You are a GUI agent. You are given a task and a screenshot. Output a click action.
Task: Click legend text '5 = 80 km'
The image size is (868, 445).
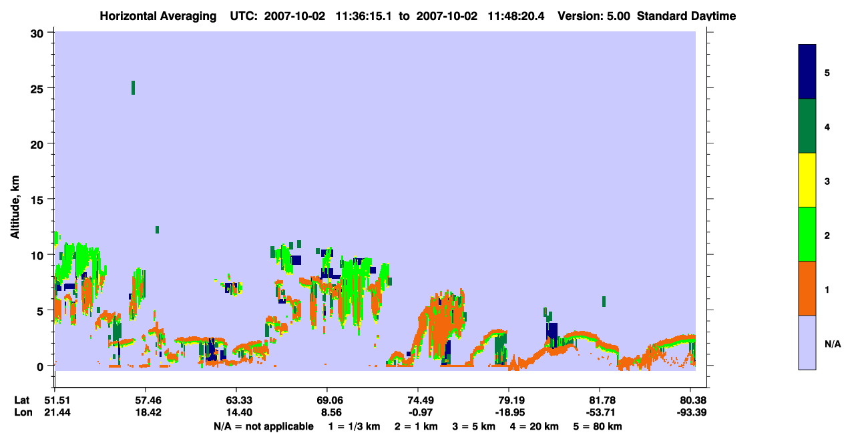pyautogui.click(x=598, y=426)
